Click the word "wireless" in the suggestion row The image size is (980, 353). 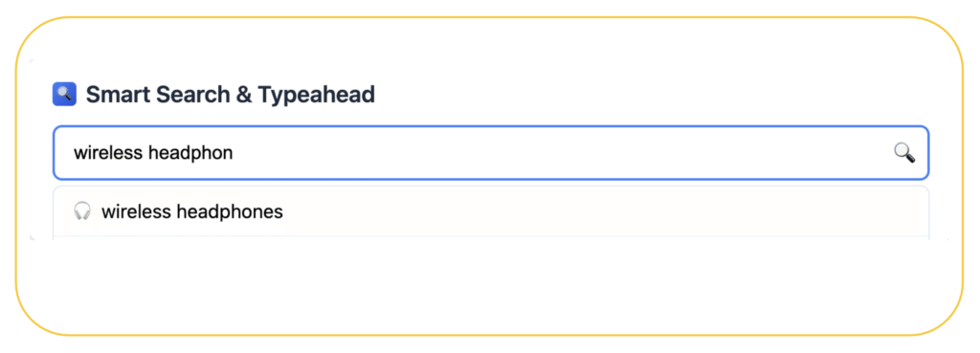136,211
